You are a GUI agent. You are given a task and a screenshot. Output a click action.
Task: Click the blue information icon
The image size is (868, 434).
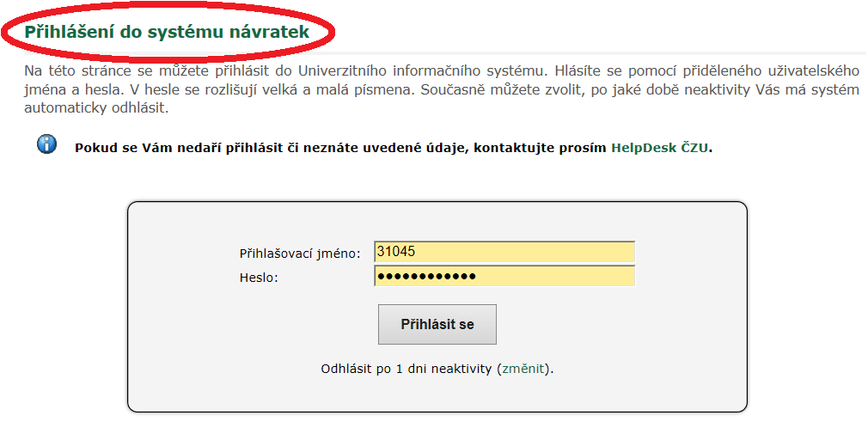pos(46,144)
